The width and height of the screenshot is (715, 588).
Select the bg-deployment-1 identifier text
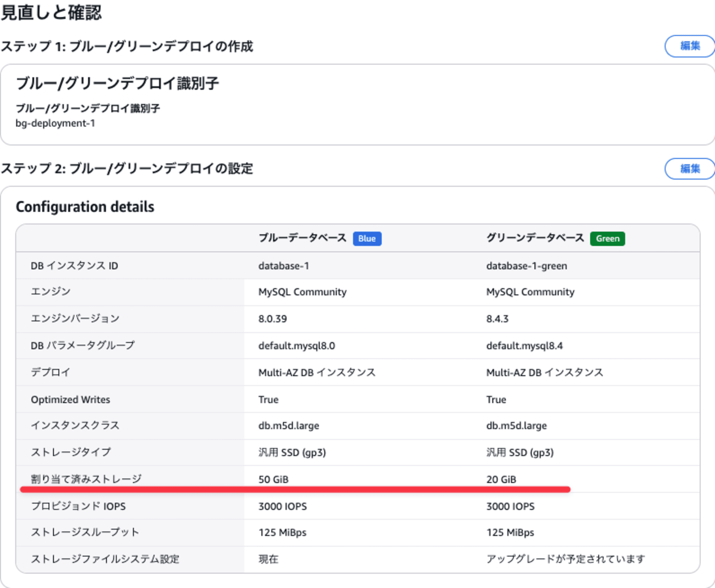click(x=55, y=123)
